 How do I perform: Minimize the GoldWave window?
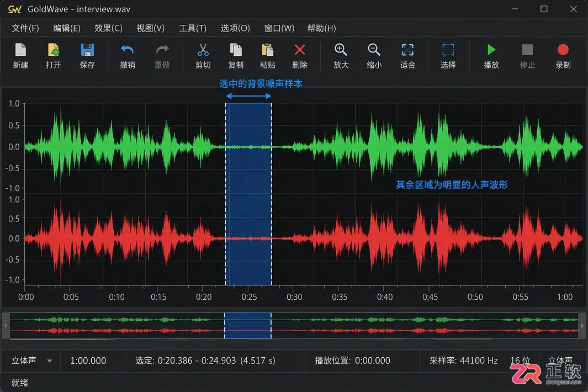click(515, 9)
